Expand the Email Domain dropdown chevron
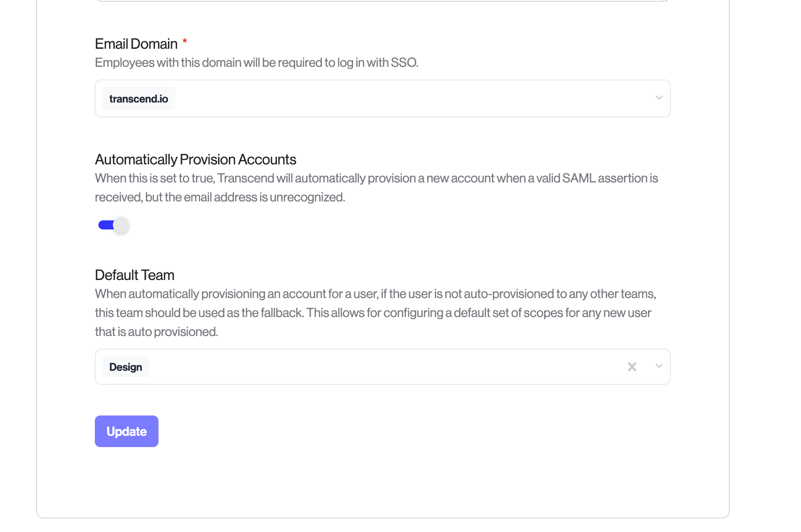This screenshot has height=532, width=801. pos(659,98)
